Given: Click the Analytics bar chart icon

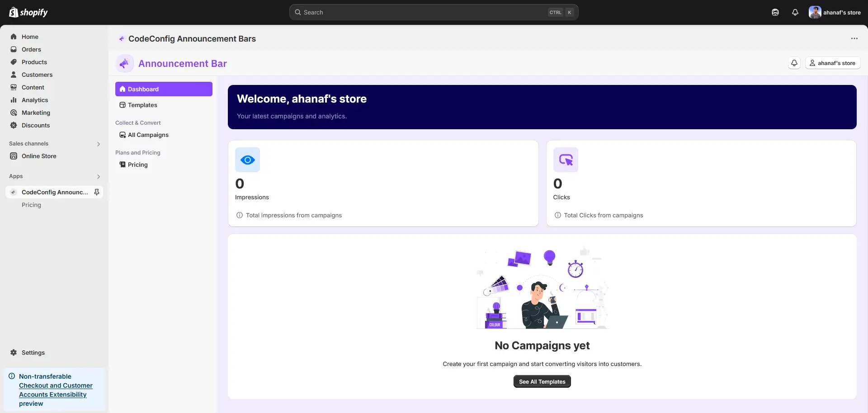Looking at the screenshot, I should tap(14, 100).
